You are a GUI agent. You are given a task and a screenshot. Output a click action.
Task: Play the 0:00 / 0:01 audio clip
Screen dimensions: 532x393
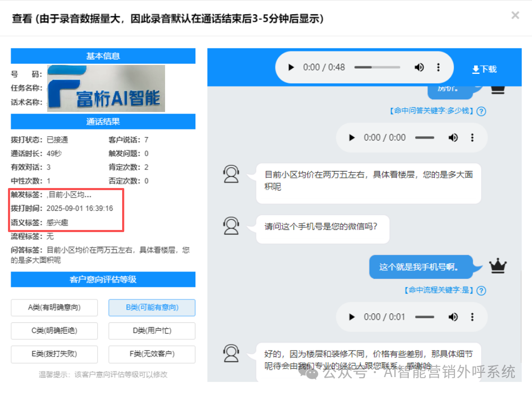coord(352,317)
